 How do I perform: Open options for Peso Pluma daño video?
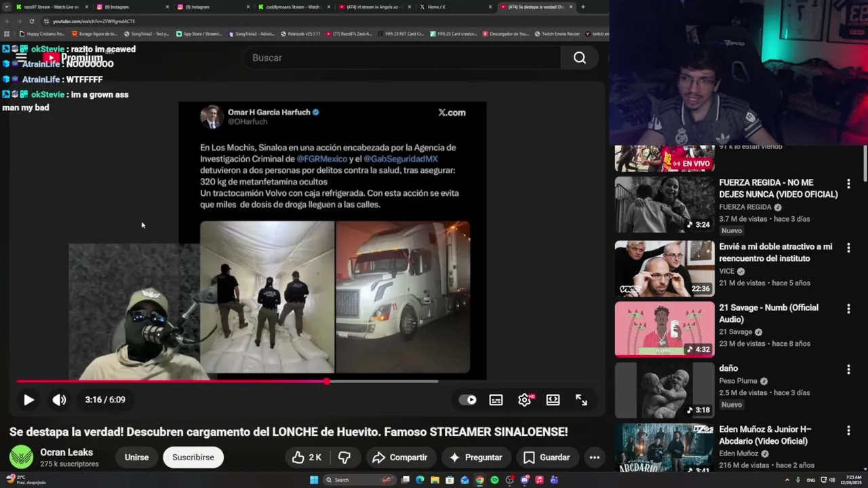[x=848, y=369]
